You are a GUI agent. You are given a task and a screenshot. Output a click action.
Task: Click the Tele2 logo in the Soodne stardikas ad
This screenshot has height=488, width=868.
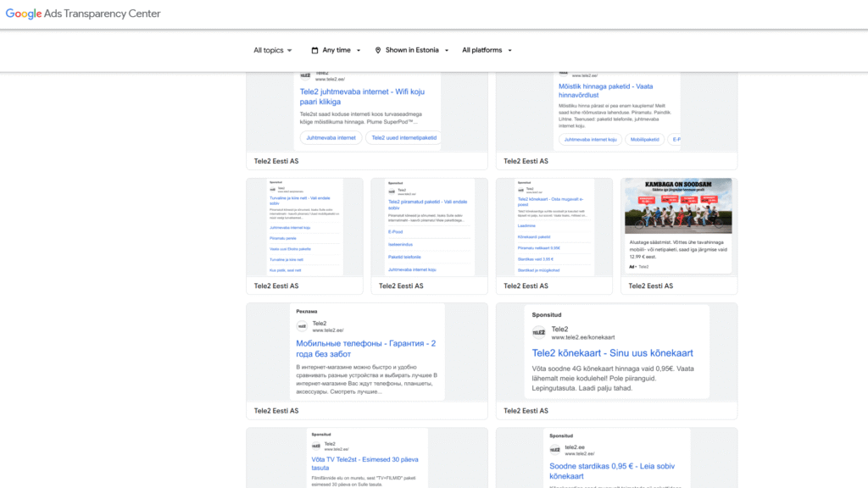point(554,450)
